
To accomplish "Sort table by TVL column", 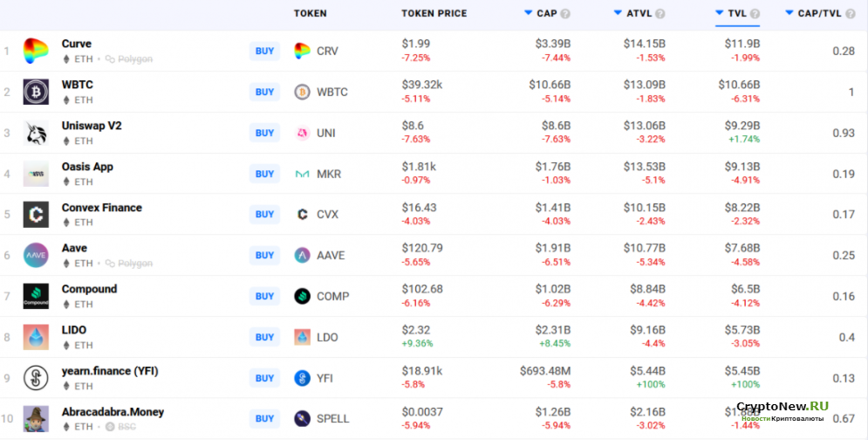I will [731, 13].
